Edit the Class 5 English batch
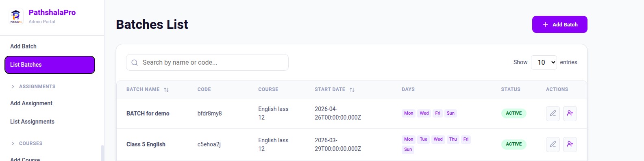644x161 pixels. click(553, 144)
